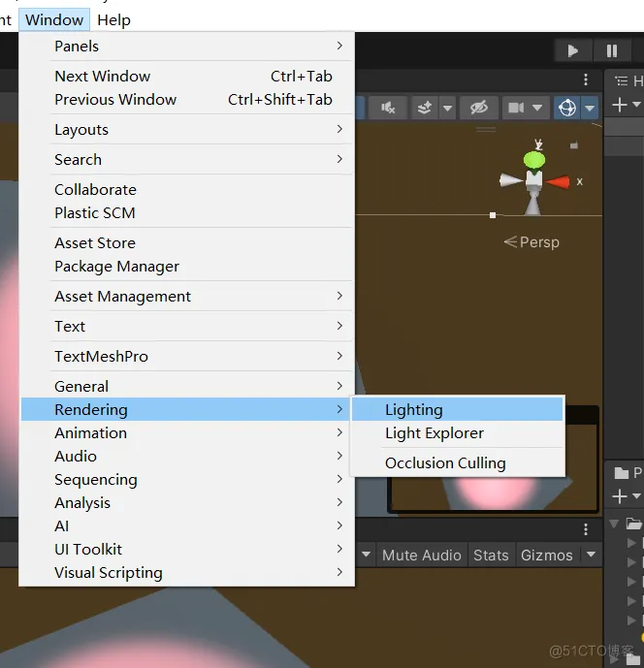Image resolution: width=644 pixels, height=668 pixels.
Task: Open Occlusion Culling window
Action: click(458, 463)
